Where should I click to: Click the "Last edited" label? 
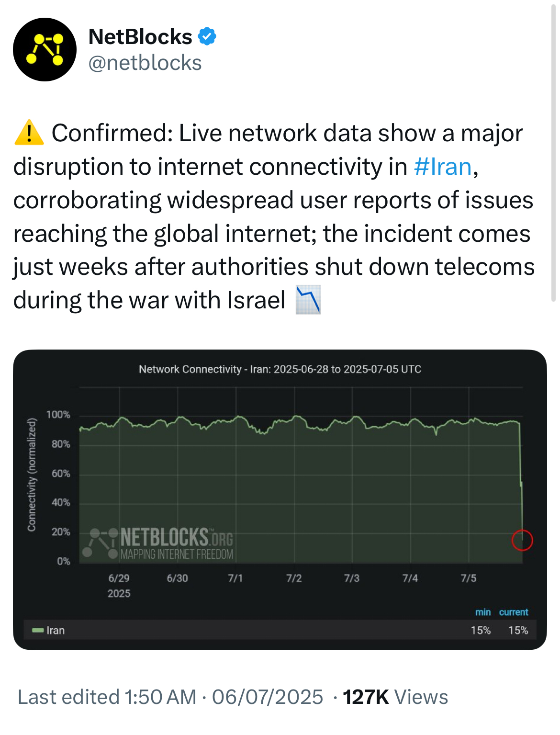point(68,697)
